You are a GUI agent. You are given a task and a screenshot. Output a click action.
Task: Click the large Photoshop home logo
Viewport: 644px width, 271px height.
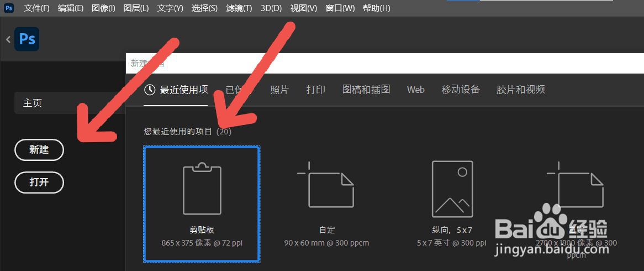[x=27, y=39]
